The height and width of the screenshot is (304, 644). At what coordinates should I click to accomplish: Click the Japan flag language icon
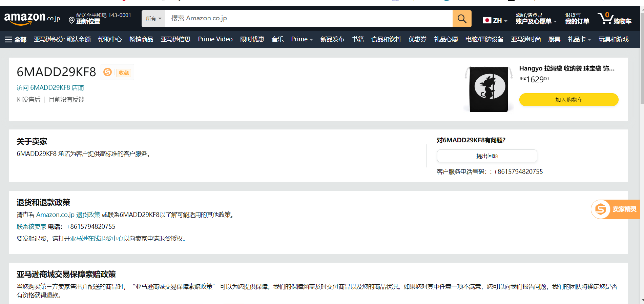click(487, 20)
